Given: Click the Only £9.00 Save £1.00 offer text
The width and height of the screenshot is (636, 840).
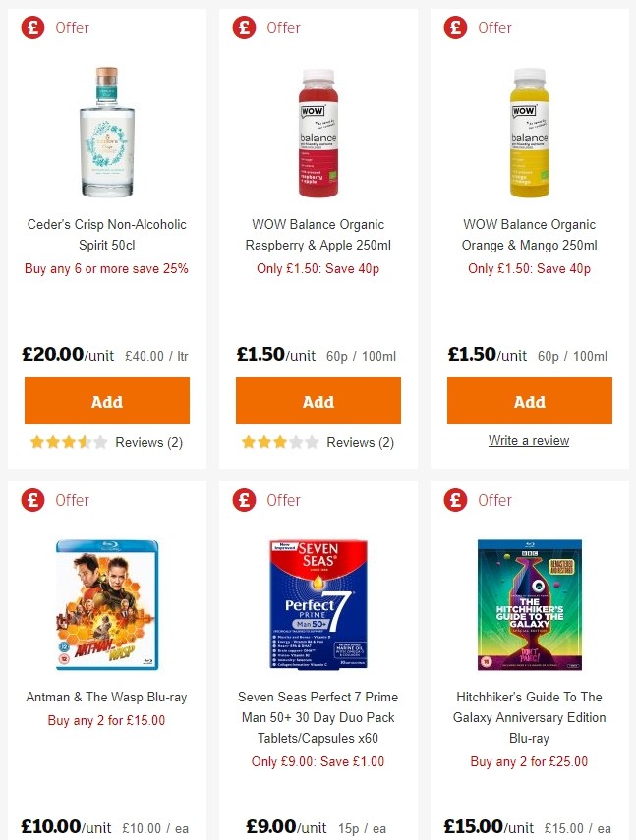Looking at the screenshot, I should click(318, 761).
